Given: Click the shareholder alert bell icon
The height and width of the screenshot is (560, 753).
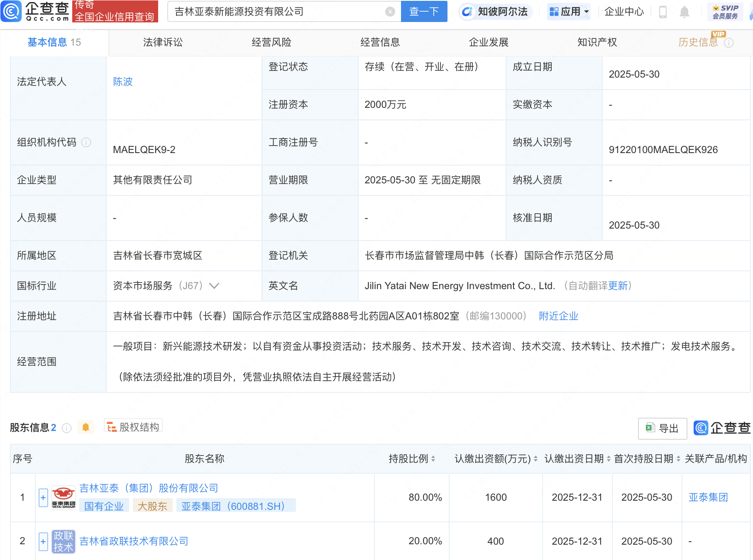Looking at the screenshot, I should pyautogui.click(x=86, y=427).
